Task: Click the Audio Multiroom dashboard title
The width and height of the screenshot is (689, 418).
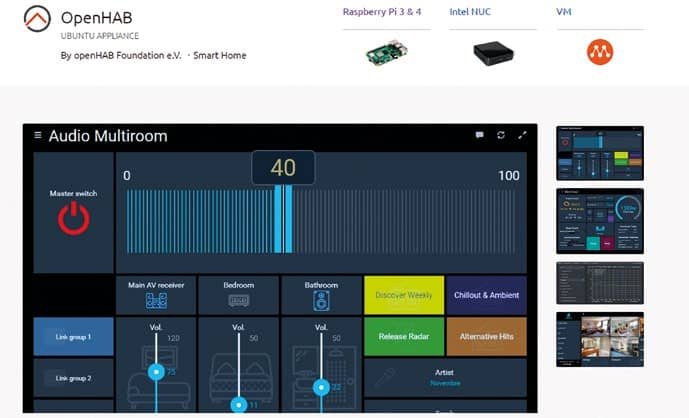Action: pyautogui.click(x=108, y=136)
